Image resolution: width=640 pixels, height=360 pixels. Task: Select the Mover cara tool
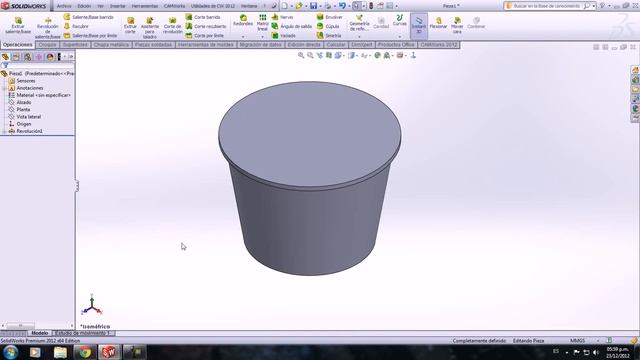tap(457, 25)
